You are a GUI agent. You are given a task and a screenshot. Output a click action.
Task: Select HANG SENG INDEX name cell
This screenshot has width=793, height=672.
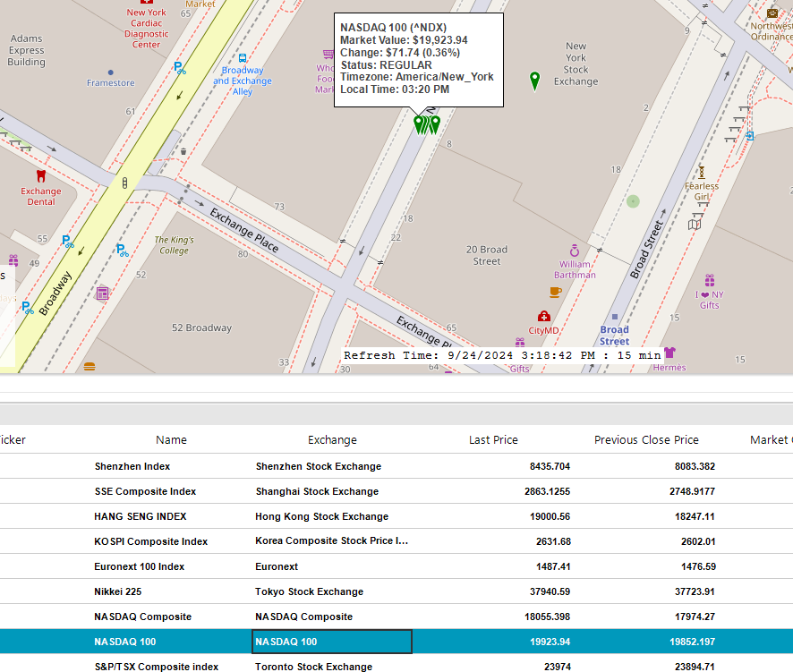(x=141, y=516)
